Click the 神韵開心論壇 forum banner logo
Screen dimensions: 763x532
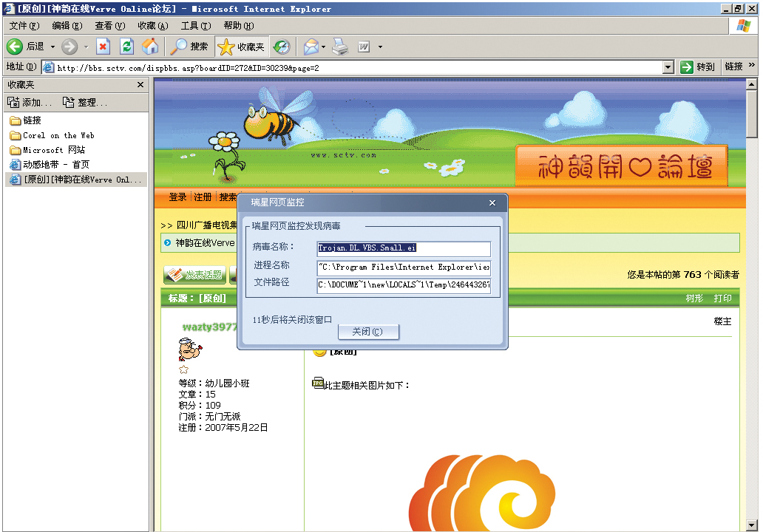[622, 166]
